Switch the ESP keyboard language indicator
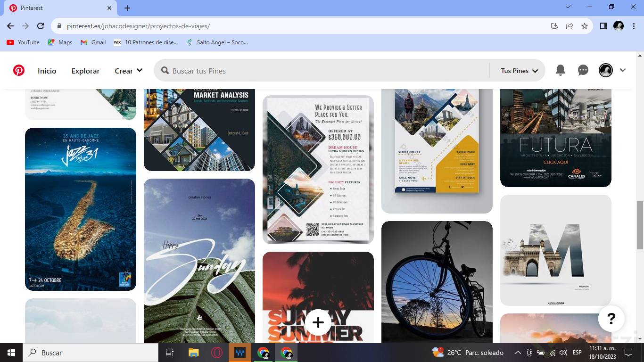644x362 pixels. (577, 353)
